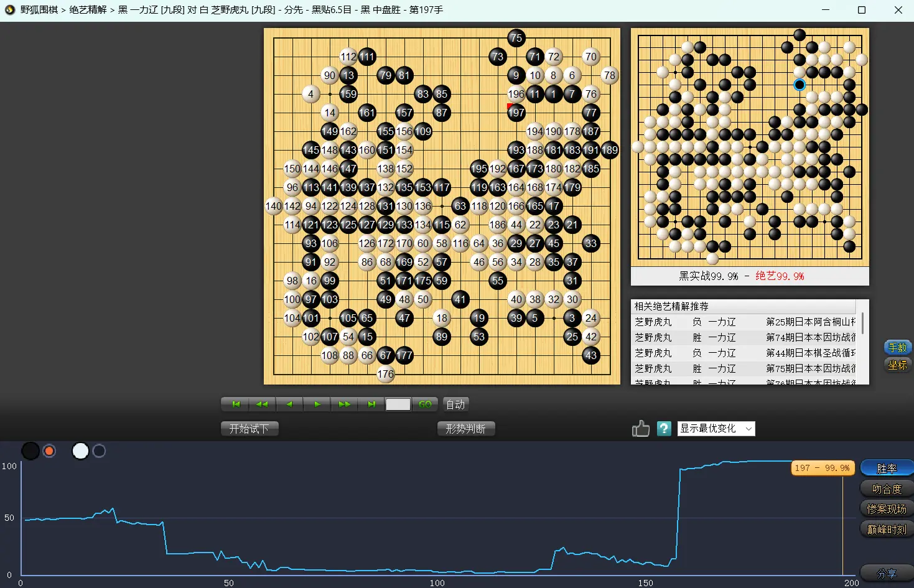Switch to the 胜率 win rate tab
Image resolution: width=914 pixels, height=588 pixels.
[x=886, y=469]
